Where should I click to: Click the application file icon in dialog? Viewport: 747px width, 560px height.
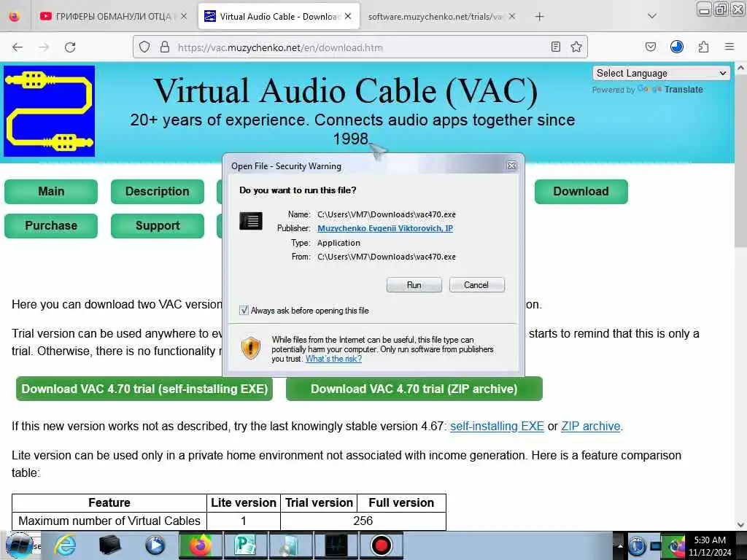coord(251,221)
